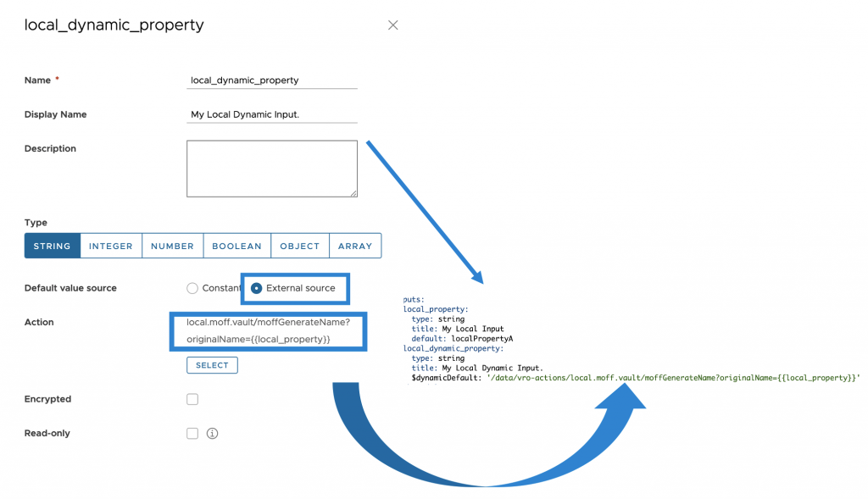Click the 'local_property:' YAML key

(x=436, y=309)
